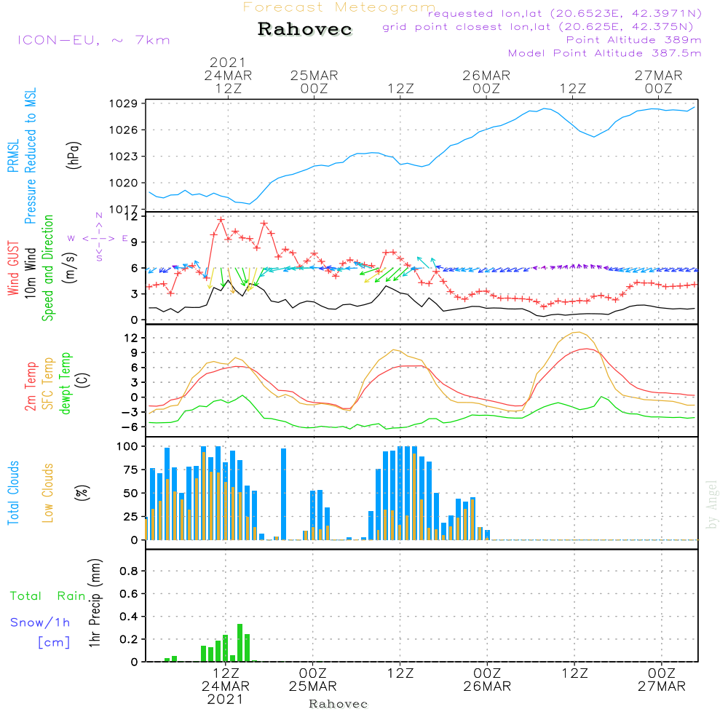Click the top '25MAR 00Z' time label
Viewport: 728px width, 728px height.
314,82
